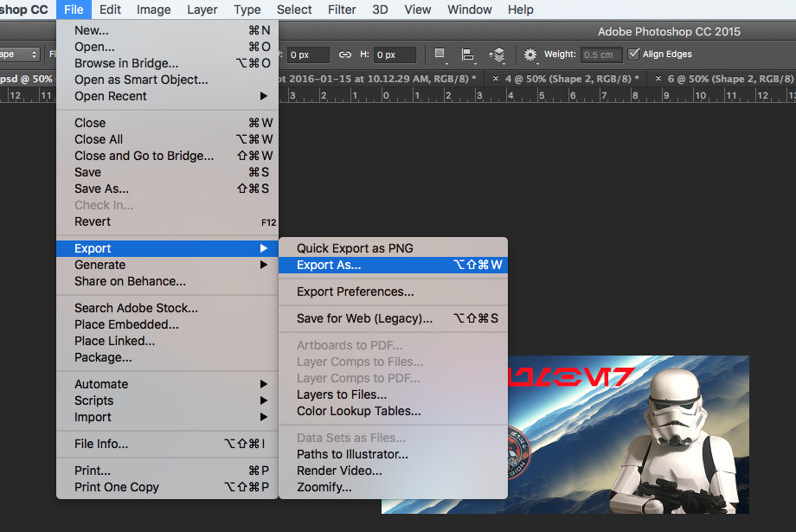This screenshot has height=532, width=796.
Task: Open the Select menu
Action: tap(294, 10)
